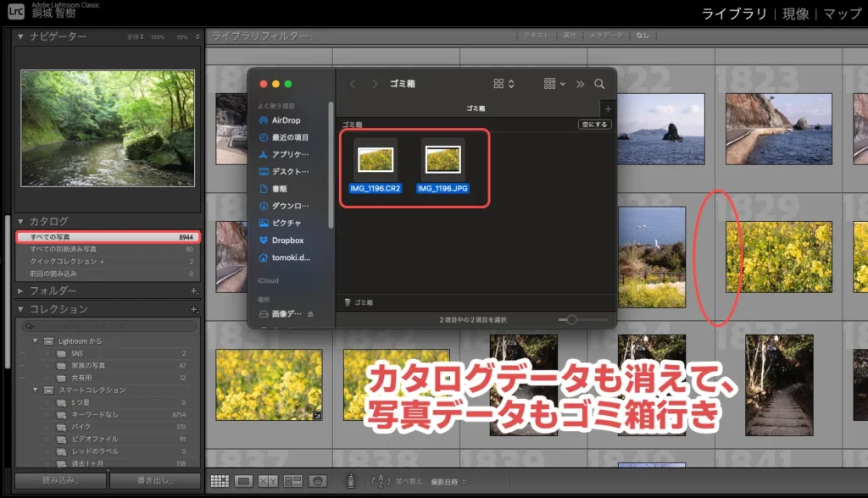The image size is (868, 498).
Task: Activate Survey view from the toolbar
Action: (292, 481)
